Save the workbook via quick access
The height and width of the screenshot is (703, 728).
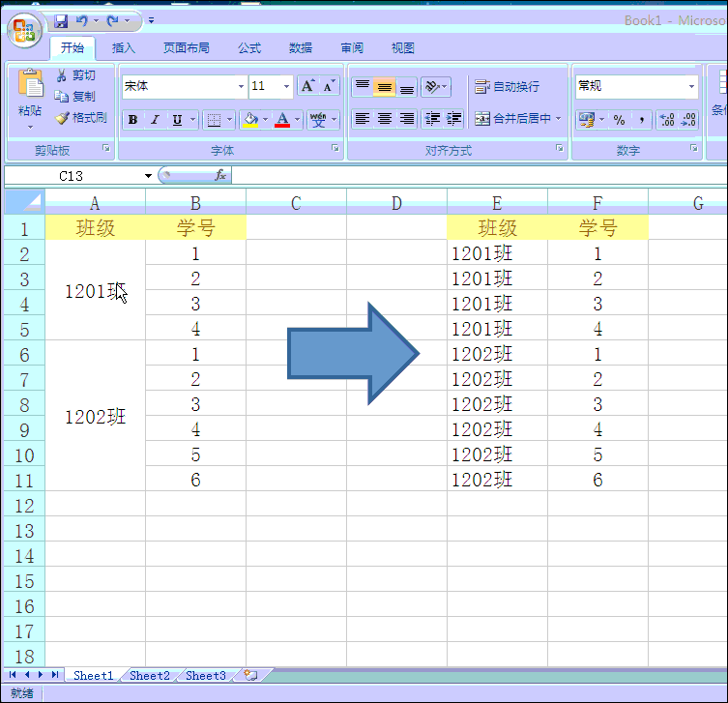(61, 21)
